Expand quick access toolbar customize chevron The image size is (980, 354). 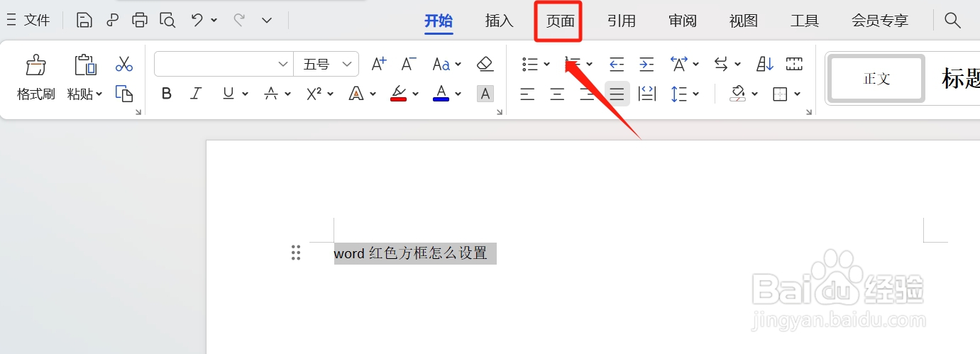click(267, 20)
